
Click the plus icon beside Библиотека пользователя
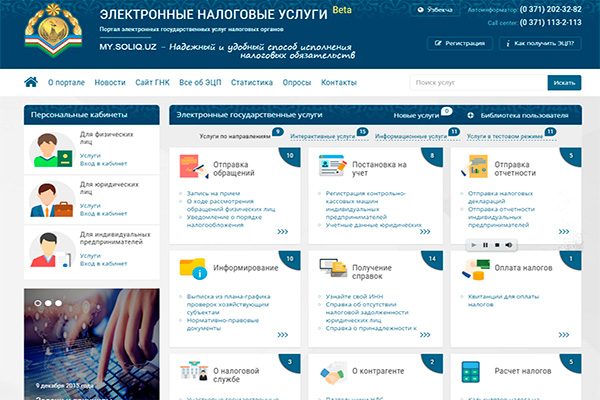(x=470, y=115)
